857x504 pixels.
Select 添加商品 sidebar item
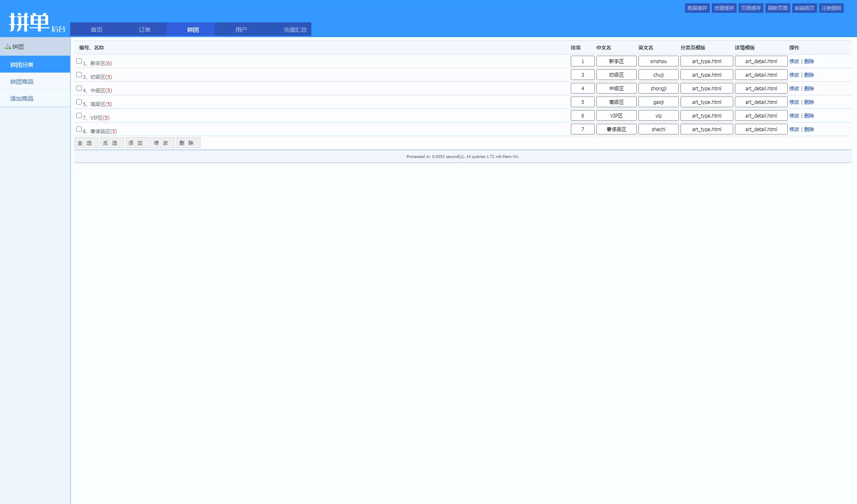pos(22,99)
